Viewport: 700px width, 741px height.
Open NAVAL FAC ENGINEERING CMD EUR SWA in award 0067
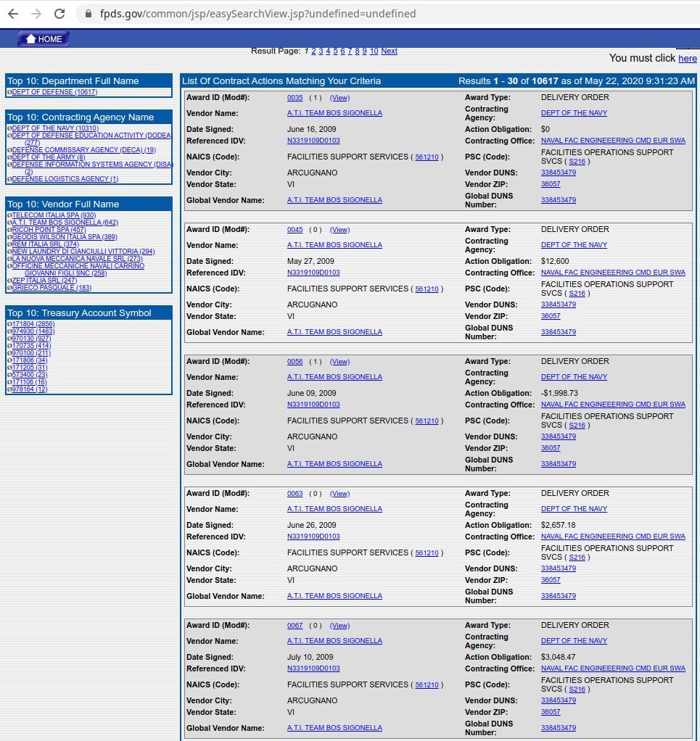613,668
